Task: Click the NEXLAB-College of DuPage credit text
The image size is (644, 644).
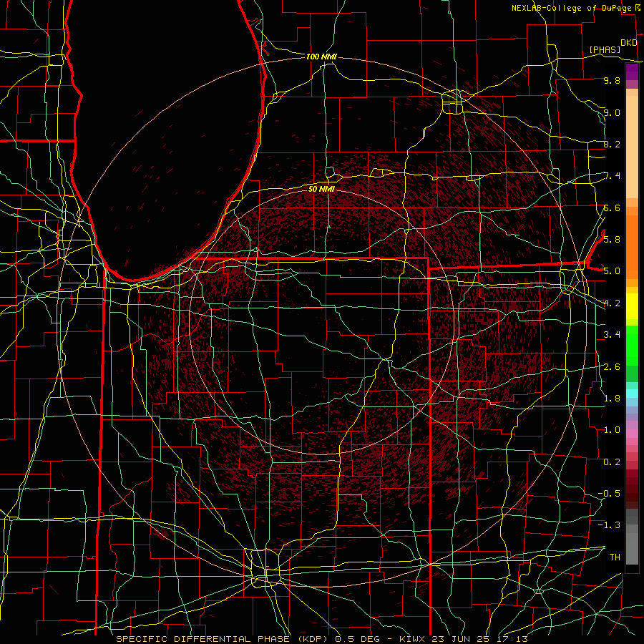Action: 571,8
